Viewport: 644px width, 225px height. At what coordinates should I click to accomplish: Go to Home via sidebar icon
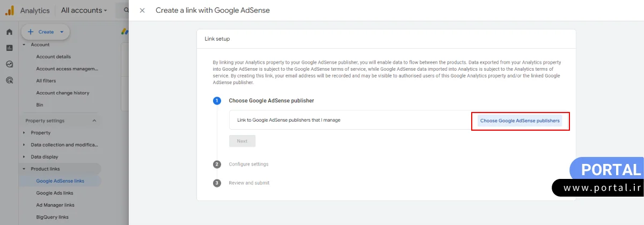click(x=9, y=32)
